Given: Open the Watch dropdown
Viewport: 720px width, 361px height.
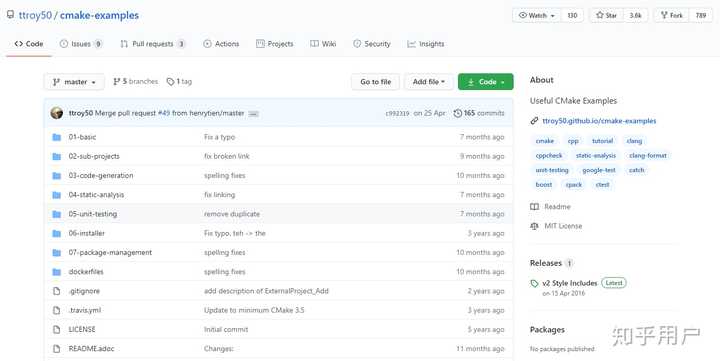Looking at the screenshot, I should (x=537, y=15).
